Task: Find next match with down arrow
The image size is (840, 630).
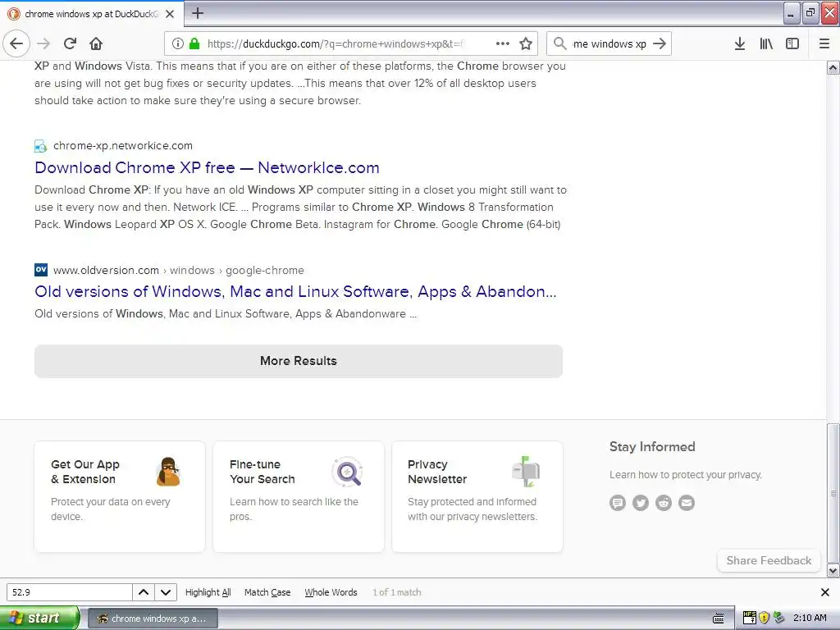Action: click(166, 592)
